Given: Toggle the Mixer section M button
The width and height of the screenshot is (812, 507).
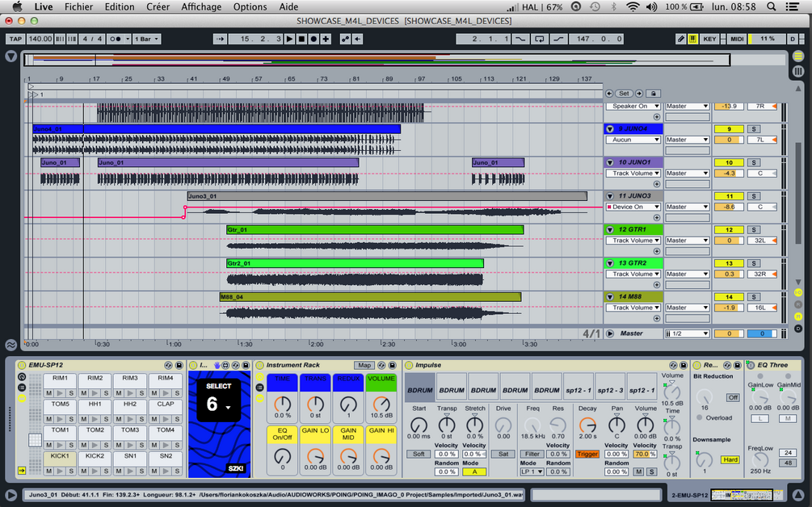Looking at the screenshot, I should pyautogui.click(x=798, y=316).
